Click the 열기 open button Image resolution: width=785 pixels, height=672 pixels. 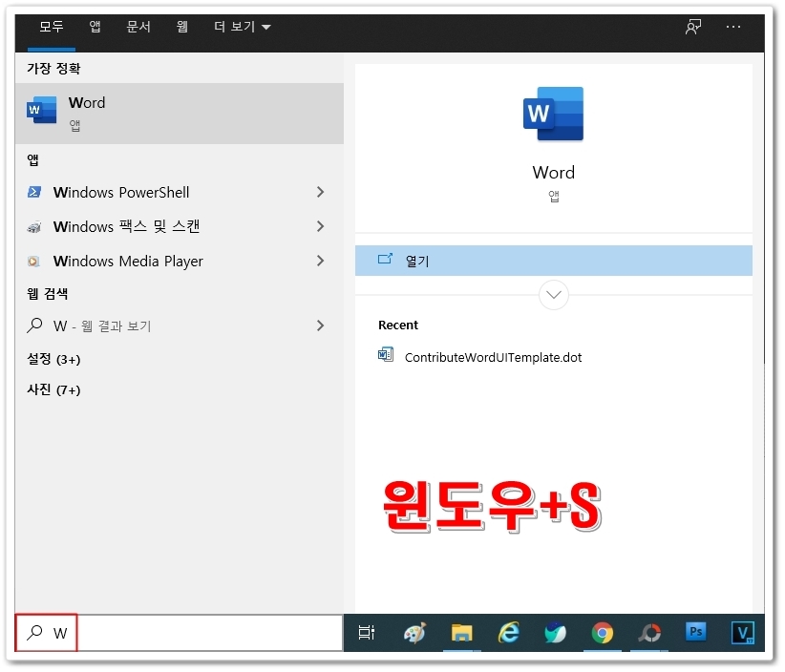[554, 261]
